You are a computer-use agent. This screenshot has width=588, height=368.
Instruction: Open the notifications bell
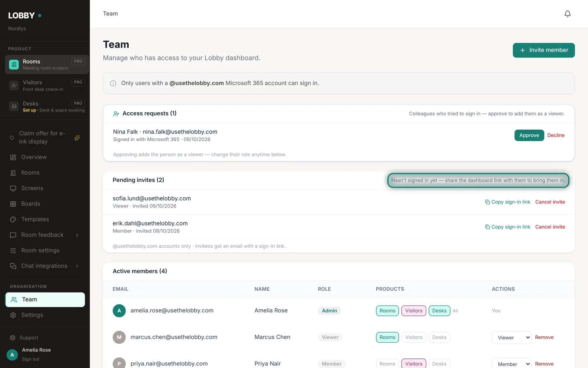pyautogui.click(x=567, y=14)
